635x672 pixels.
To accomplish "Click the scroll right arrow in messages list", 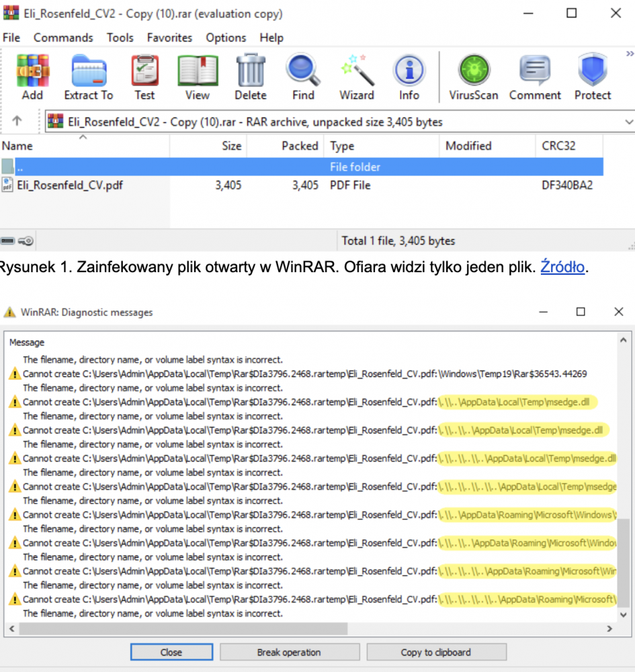I will tap(609, 629).
